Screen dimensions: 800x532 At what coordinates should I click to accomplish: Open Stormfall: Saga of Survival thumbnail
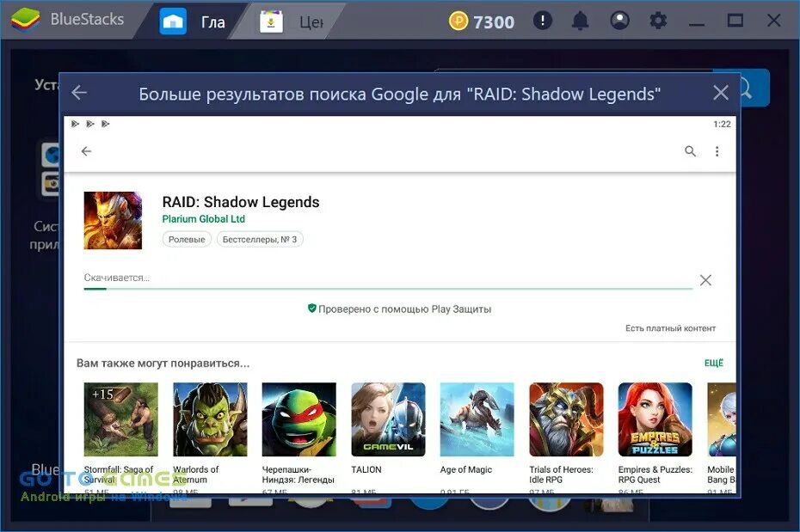click(121, 419)
